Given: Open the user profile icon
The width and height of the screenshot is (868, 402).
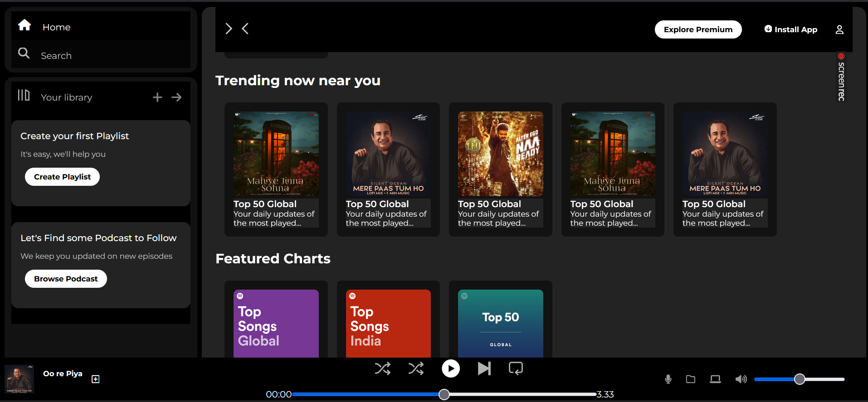Looking at the screenshot, I should (839, 30).
